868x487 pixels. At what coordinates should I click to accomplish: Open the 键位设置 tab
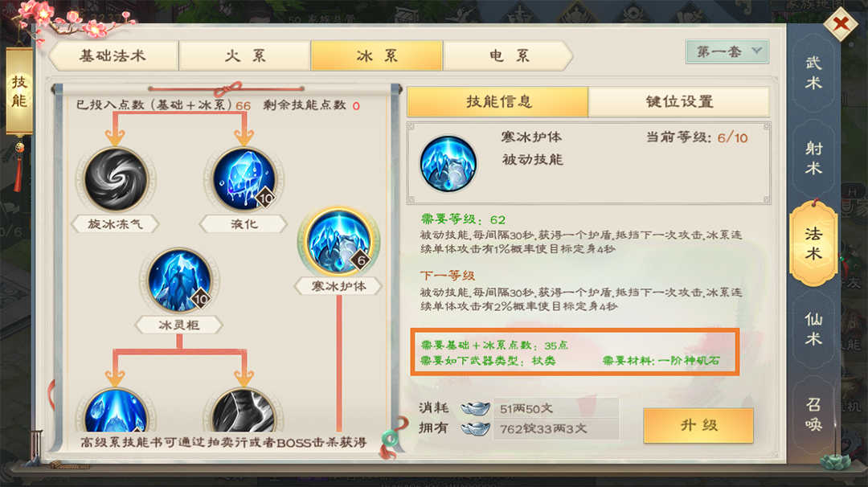point(678,101)
